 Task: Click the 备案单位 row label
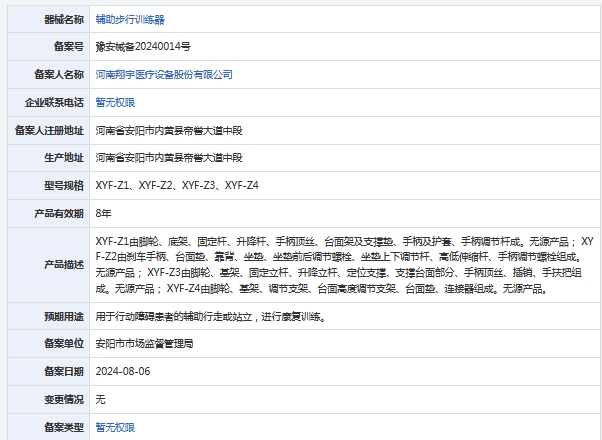pos(64,343)
